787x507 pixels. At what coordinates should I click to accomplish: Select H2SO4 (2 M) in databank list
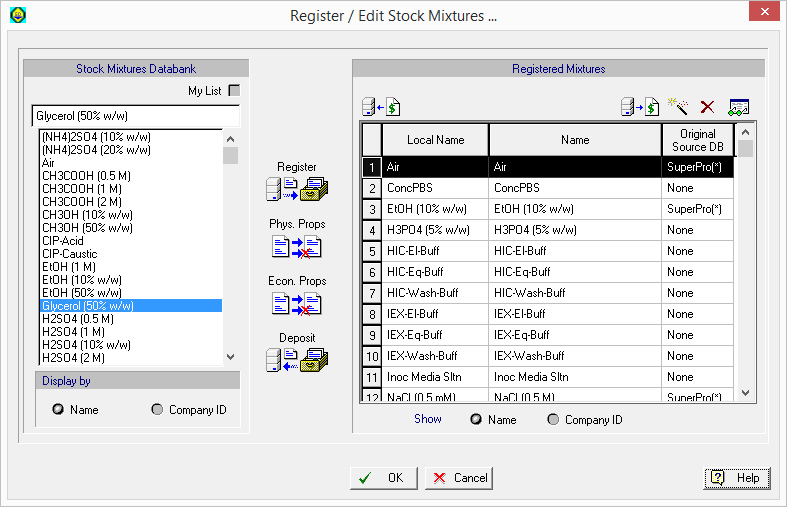(130, 358)
